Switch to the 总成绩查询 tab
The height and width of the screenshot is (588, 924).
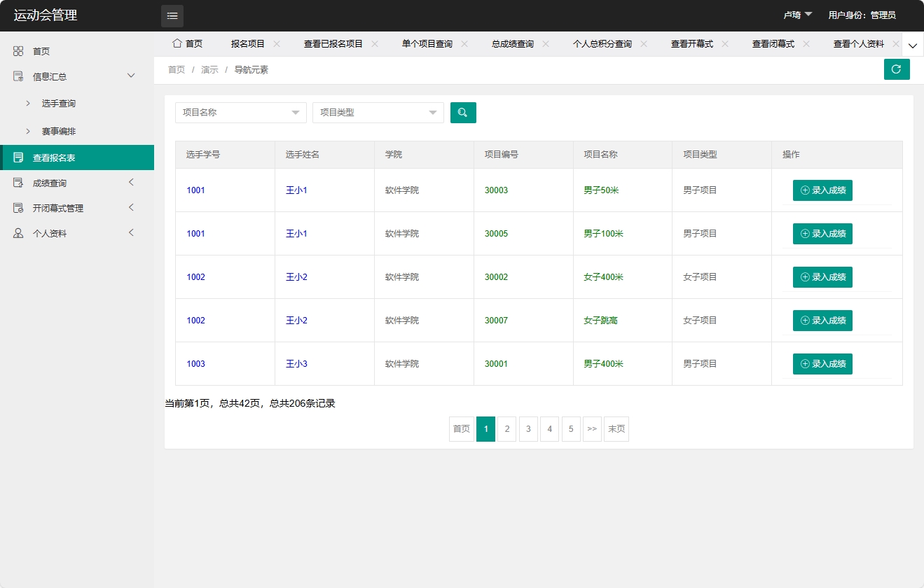[511, 43]
